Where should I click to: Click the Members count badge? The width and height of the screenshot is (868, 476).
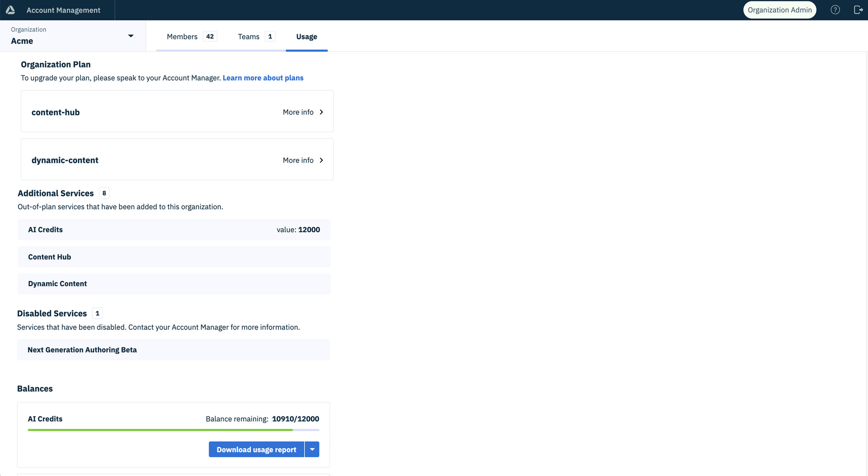coord(210,36)
